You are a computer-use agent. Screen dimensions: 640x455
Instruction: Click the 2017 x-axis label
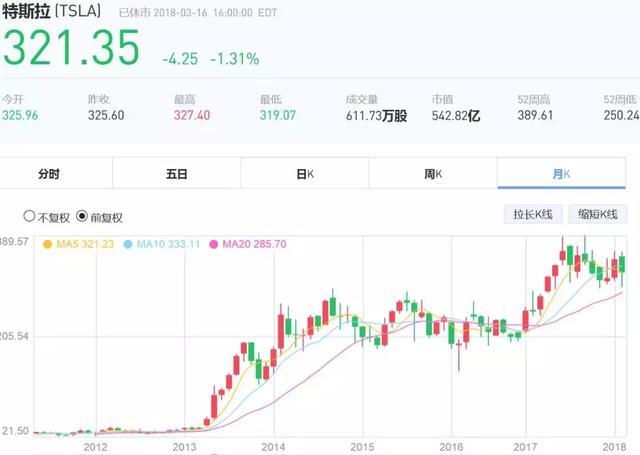coord(525,447)
